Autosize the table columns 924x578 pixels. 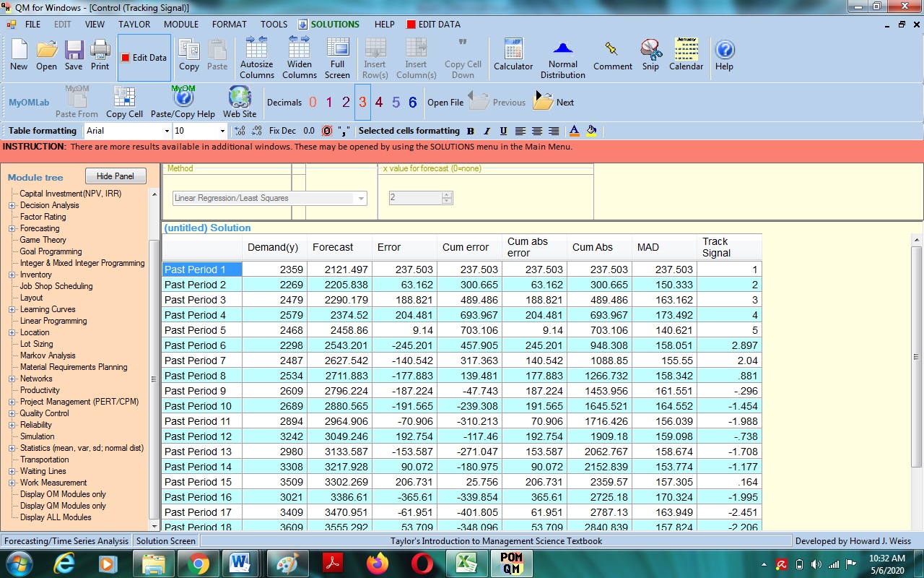click(x=257, y=57)
